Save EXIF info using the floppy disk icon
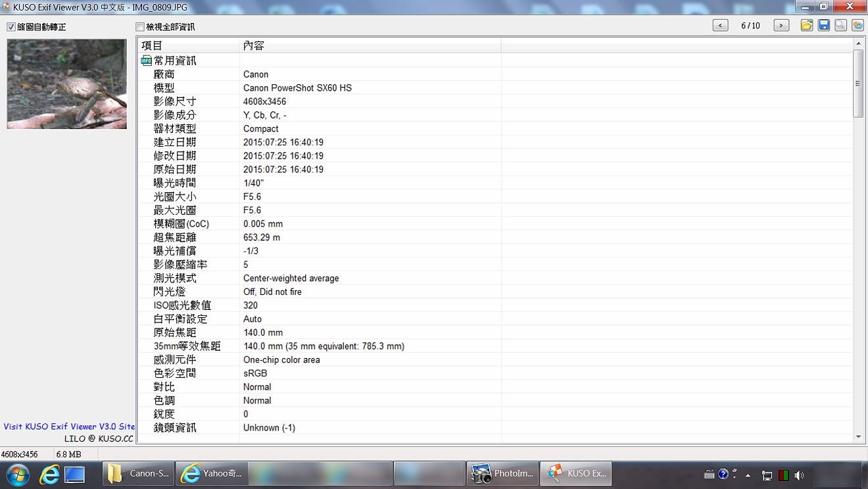868x489 pixels. coord(824,26)
